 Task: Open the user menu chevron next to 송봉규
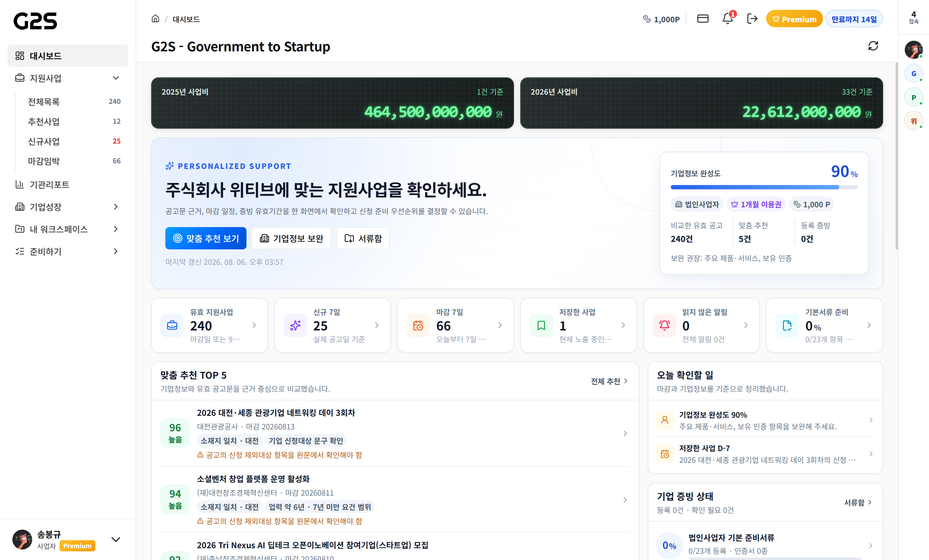coord(116,539)
